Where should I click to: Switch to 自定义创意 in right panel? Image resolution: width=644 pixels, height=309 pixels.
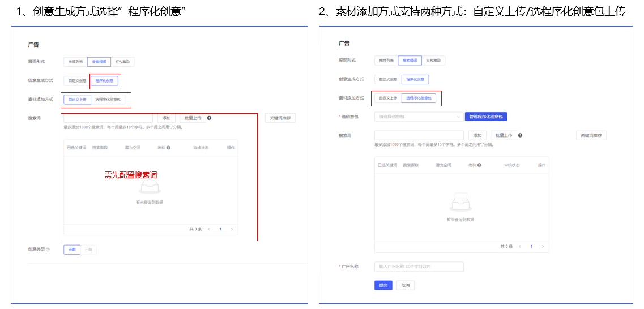388,80
